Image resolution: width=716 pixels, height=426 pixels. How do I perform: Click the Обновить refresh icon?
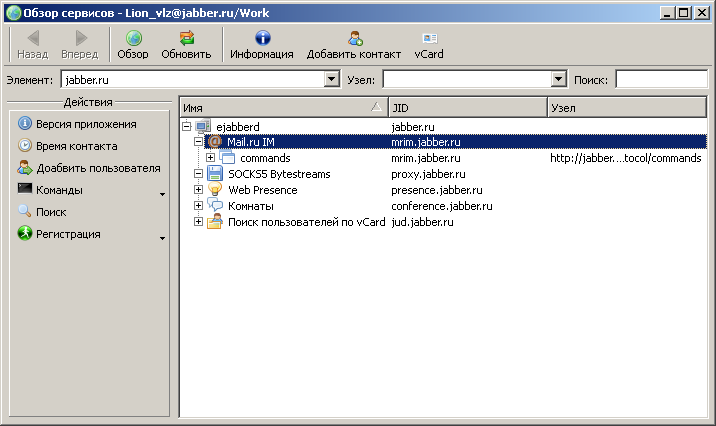click(x=187, y=39)
